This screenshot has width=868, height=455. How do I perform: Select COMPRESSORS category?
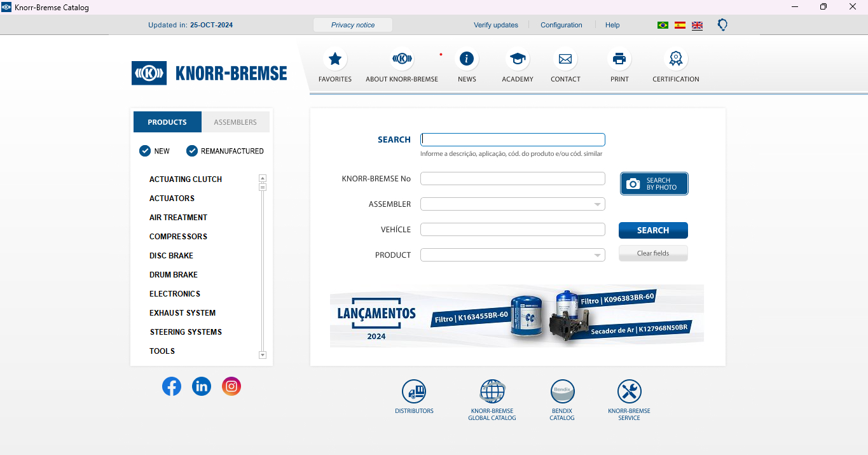pyautogui.click(x=178, y=237)
